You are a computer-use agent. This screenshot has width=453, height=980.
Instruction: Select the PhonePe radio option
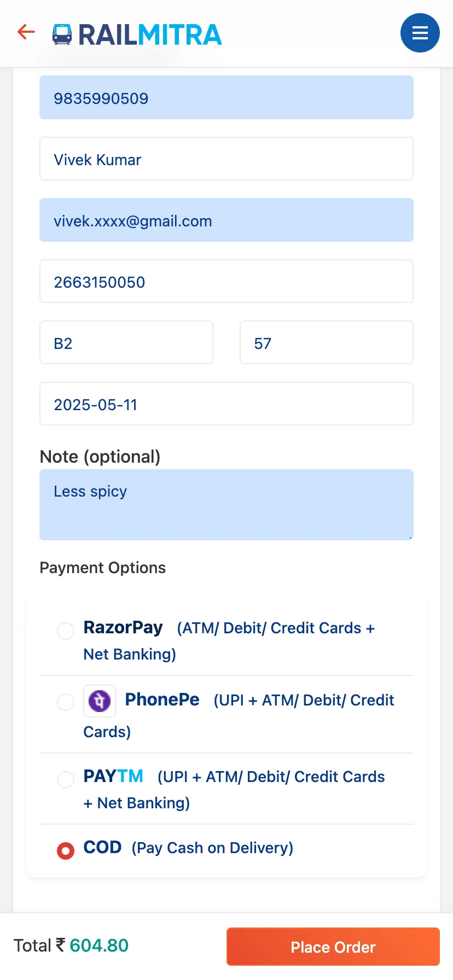[x=66, y=702]
